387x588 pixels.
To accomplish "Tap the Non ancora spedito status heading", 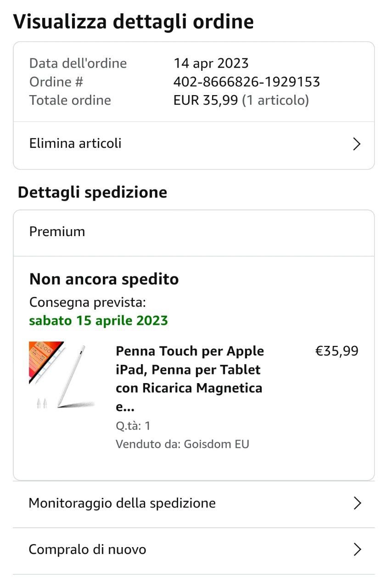I will 104,279.
